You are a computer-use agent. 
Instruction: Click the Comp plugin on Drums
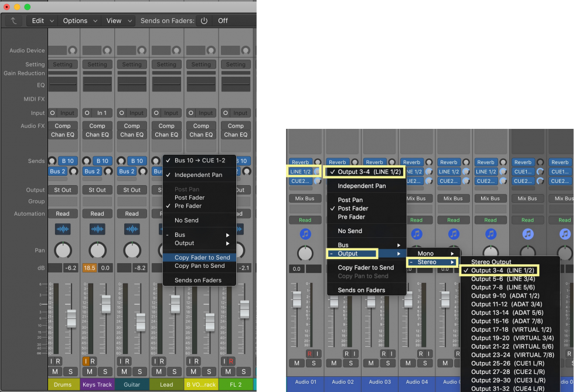pos(63,125)
